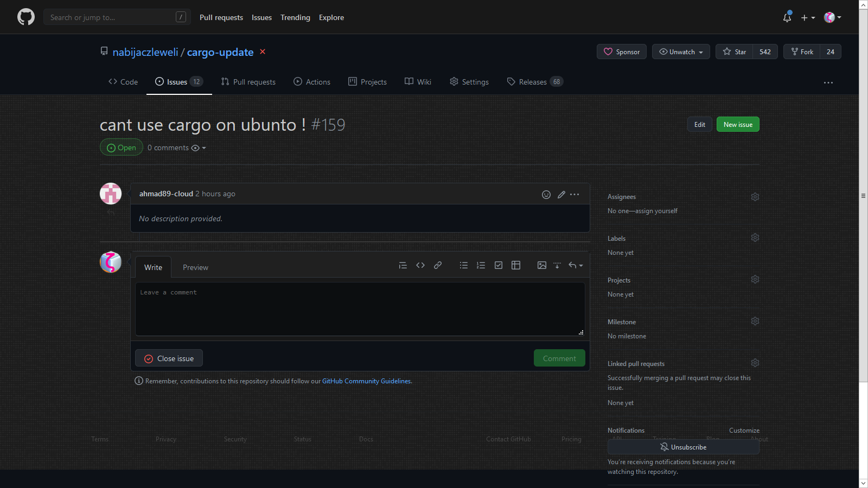Unsubscribe from issue notifications
The image size is (868, 488).
(683, 447)
